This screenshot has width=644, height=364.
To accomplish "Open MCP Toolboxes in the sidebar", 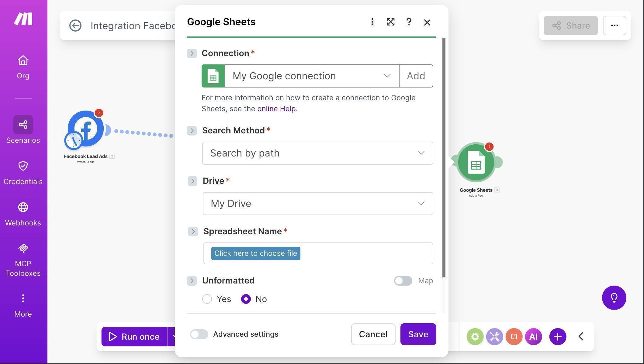I will tap(23, 258).
